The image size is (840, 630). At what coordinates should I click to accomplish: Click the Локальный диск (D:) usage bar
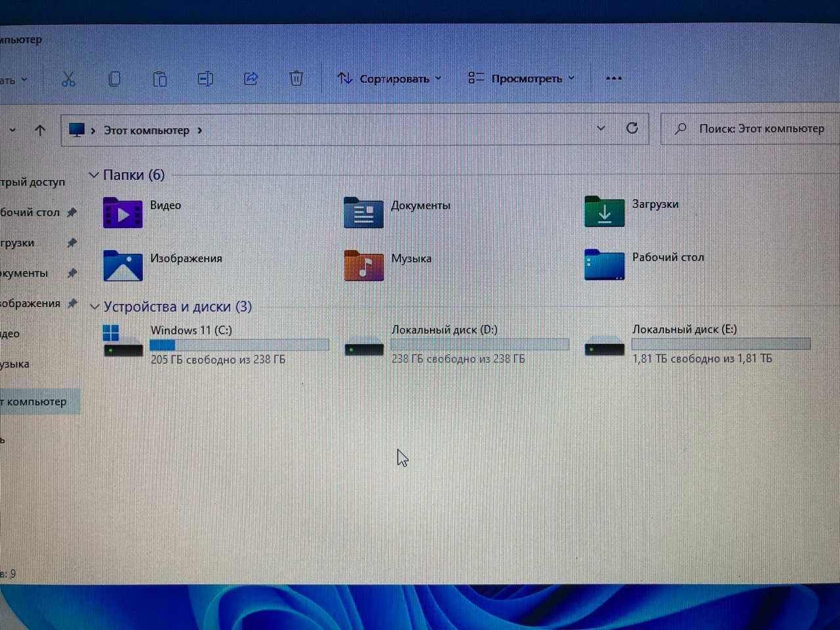coord(480,345)
